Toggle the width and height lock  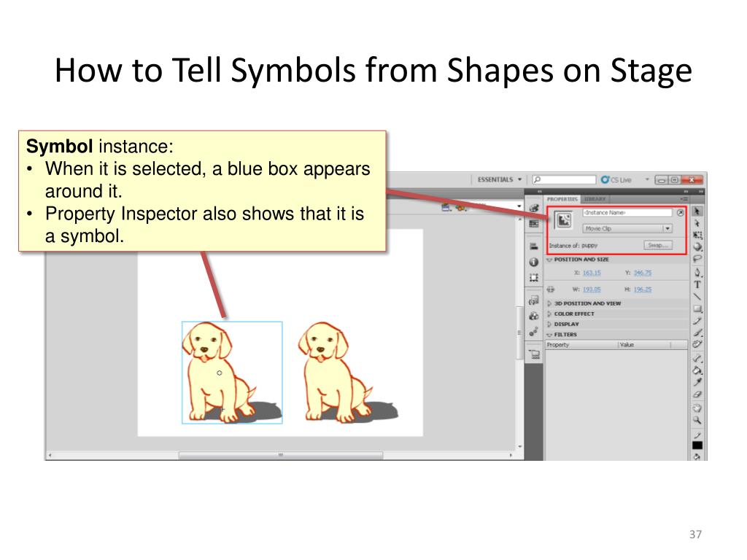click(x=551, y=289)
